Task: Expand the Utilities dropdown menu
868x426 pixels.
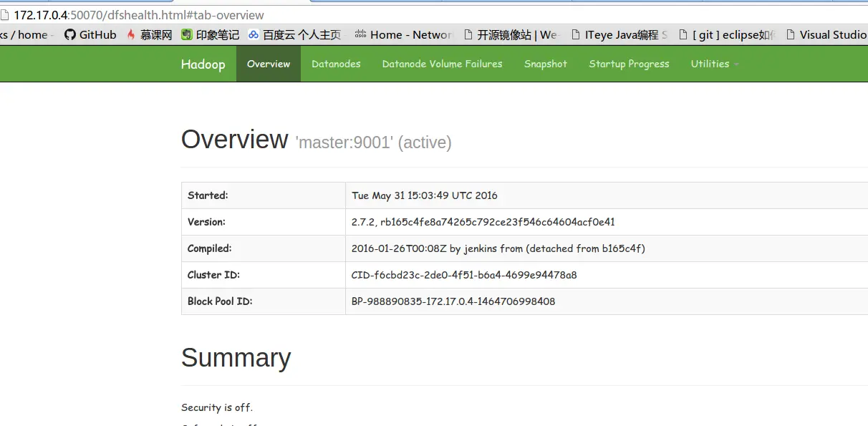Action: 713,64
